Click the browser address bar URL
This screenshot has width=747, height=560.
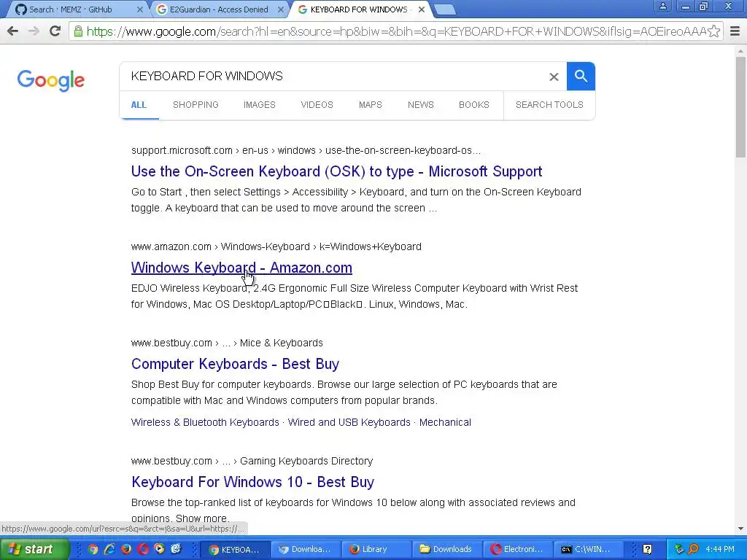[395, 31]
